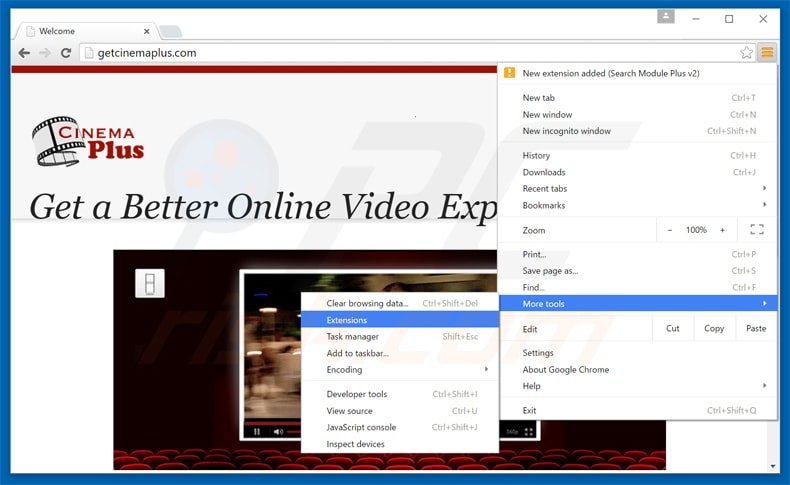Close the Welcome tab
The width and height of the screenshot is (790, 485).
pyautogui.click(x=147, y=31)
